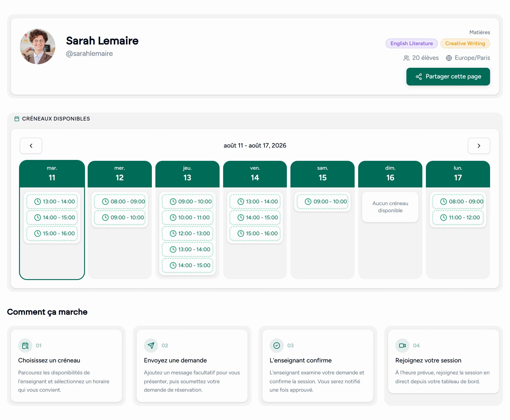Click the L'enseignant confirme heading
This screenshot has height=420, width=510.
pos(300,360)
